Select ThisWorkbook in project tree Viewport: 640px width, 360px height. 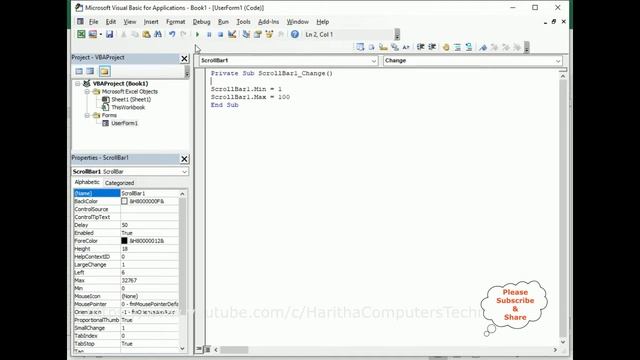coord(128,107)
